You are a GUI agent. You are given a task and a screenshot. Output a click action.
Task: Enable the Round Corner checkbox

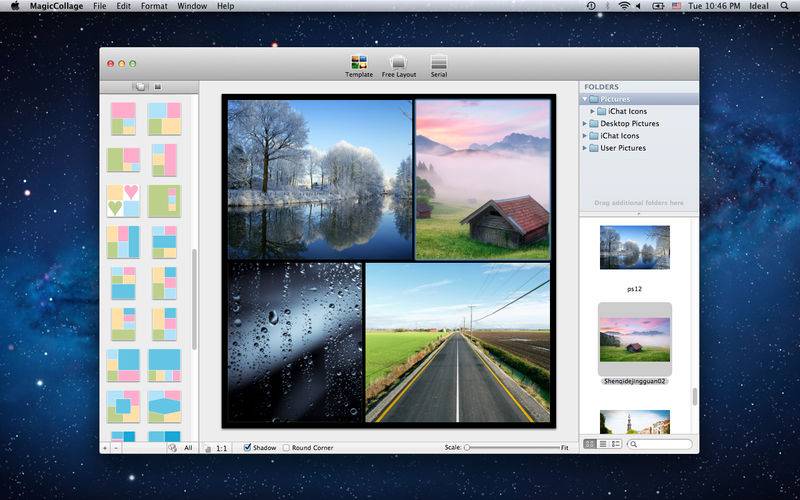[286, 447]
